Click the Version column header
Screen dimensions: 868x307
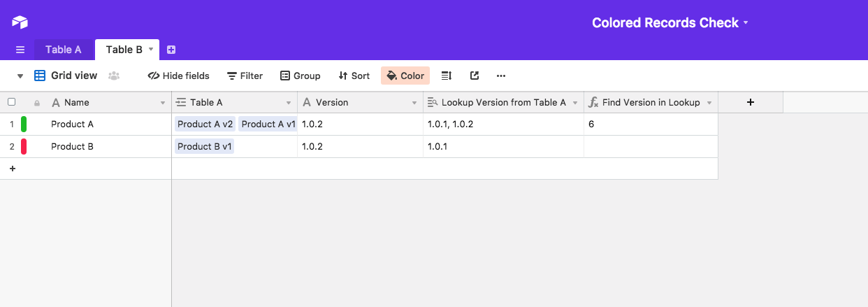(360, 102)
